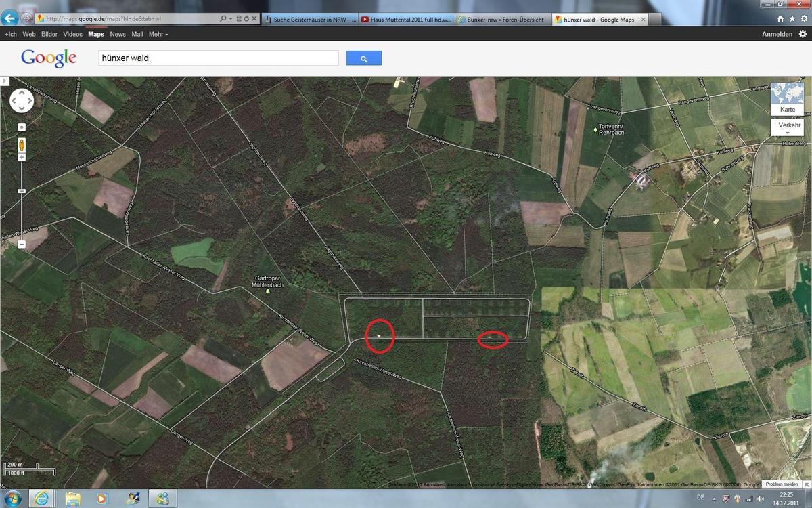Click the browser back arrow button
Screen dimensions: 812x508
[9, 18]
